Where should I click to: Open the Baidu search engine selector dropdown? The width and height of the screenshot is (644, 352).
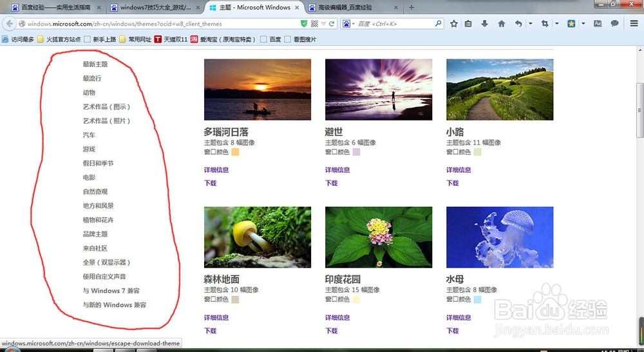click(x=348, y=24)
